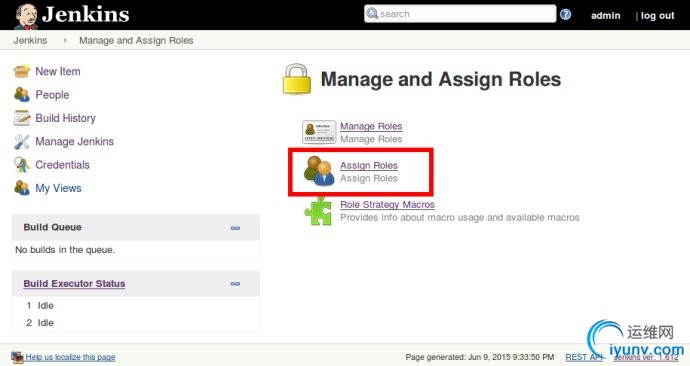Click the localize page icon in the footer
Screen dimensions: 690x366
click(x=17, y=357)
